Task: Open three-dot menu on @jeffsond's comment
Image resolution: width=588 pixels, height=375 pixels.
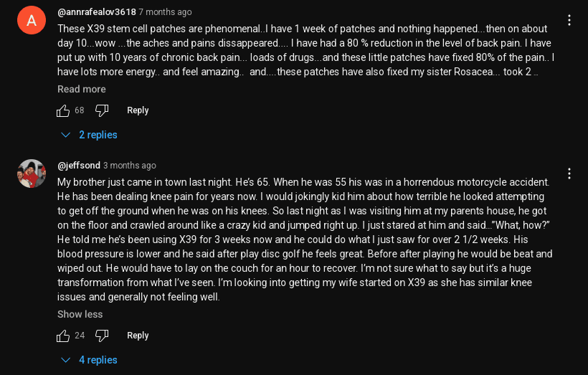Action: [569, 174]
